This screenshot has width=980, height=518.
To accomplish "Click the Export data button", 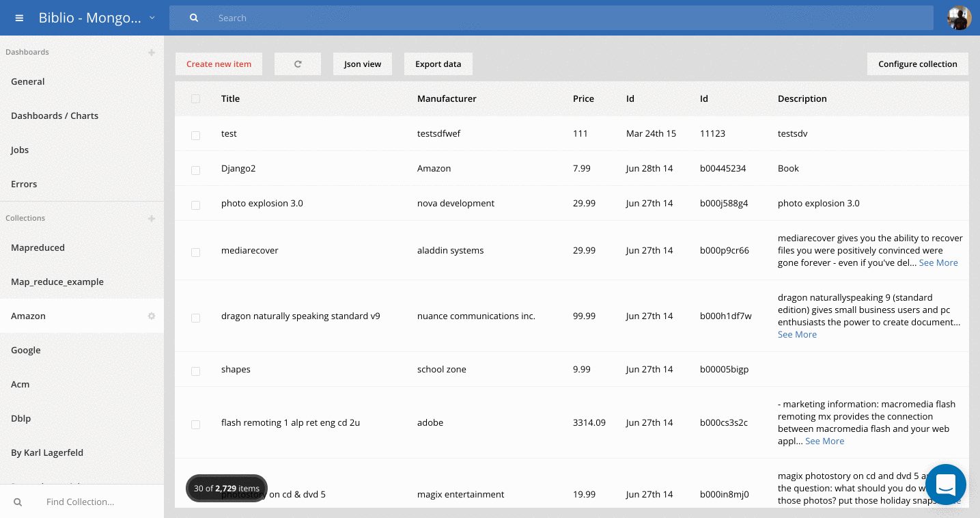I will pos(438,64).
